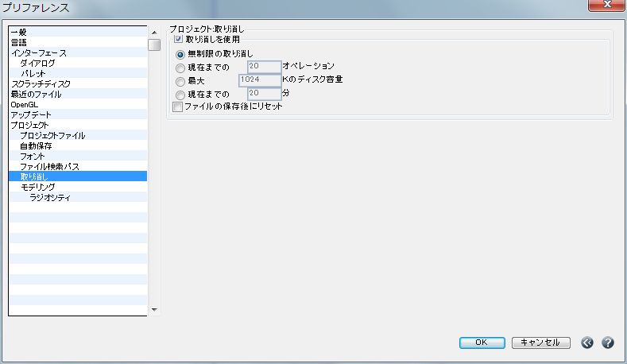Select the 自動保存 subcategory
Image resolution: width=627 pixels, height=364 pixels.
click(x=78, y=146)
